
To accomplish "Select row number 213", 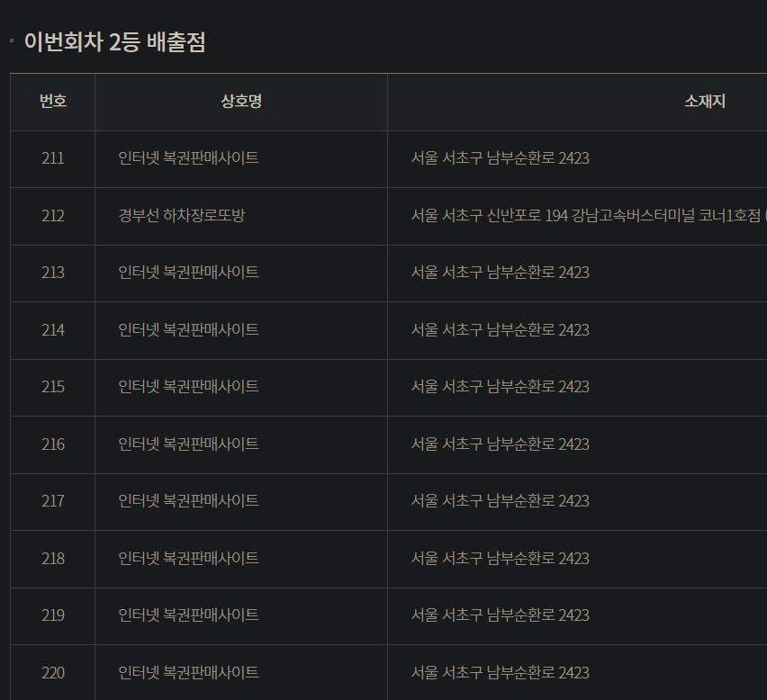I will pos(53,273).
